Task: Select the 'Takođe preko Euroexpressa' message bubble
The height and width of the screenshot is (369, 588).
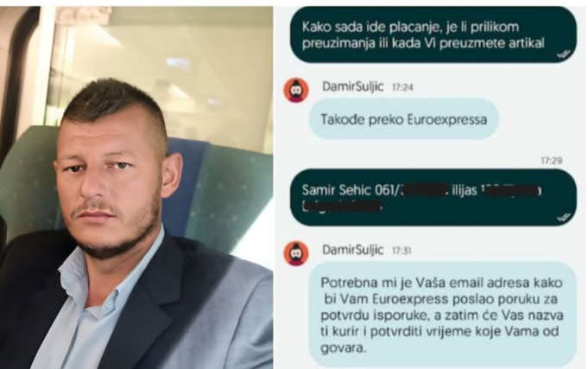Action: (x=403, y=119)
